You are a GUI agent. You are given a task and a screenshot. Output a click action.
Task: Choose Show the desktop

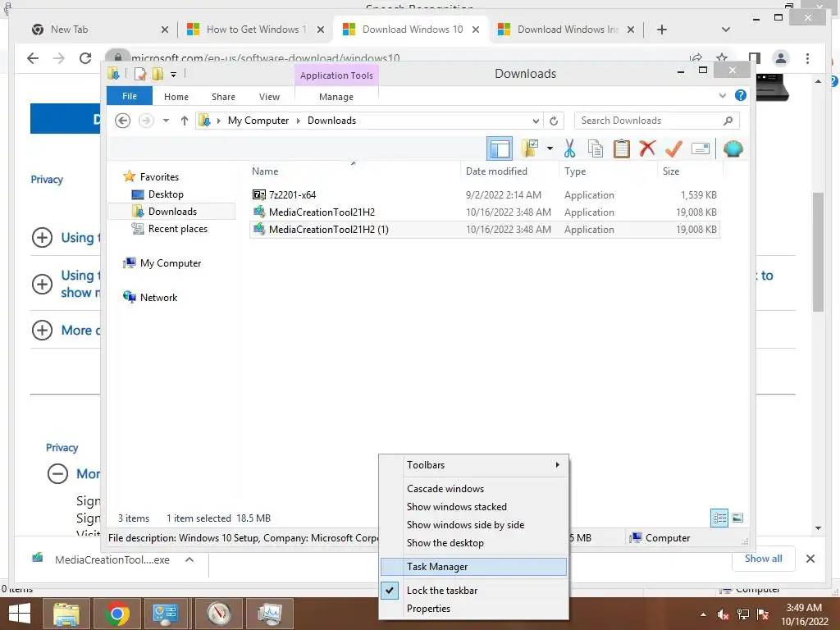pyautogui.click(x=473, y=543)
